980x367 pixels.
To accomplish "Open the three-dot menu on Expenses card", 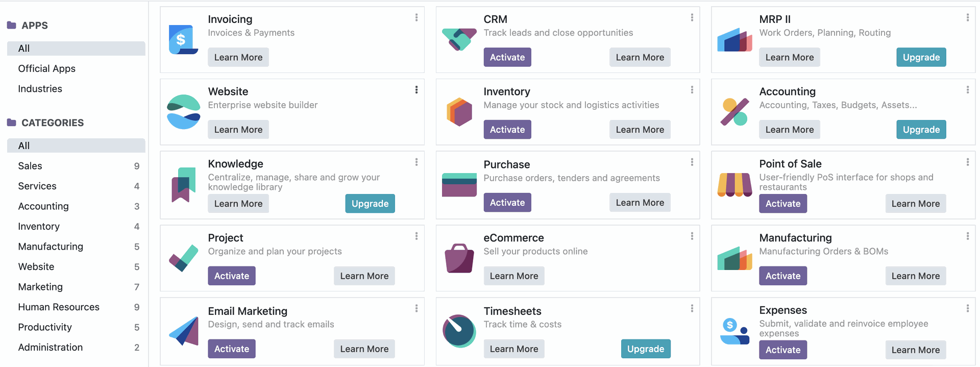I will click(x=968, y=308).
